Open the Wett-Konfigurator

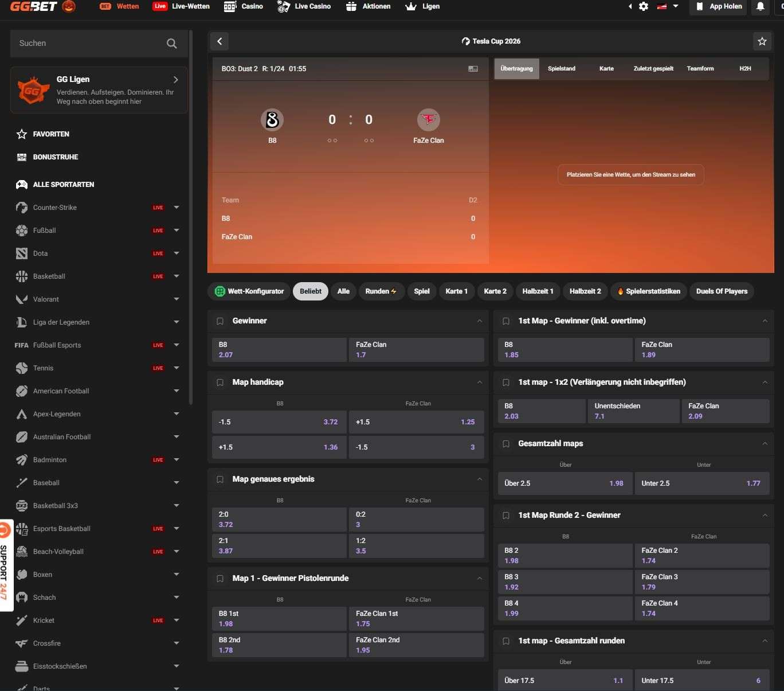(x=249, y=291)
